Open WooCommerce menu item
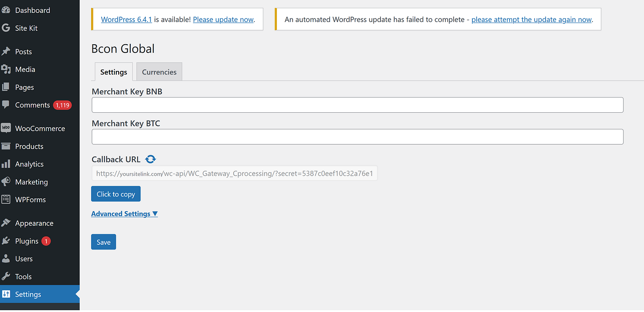The width and height of the screenshot is (644, 312). click(x=40, y=128)
